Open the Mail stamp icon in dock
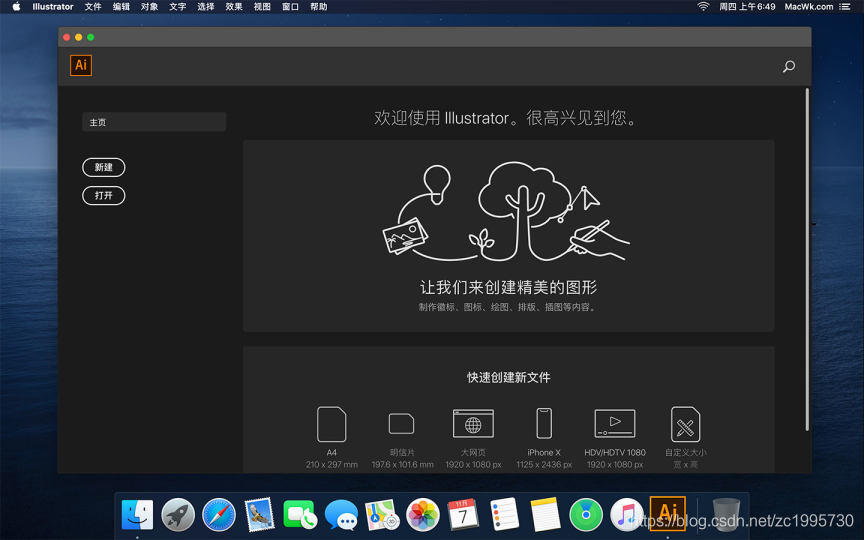The width and height of the screenshot is (864, 540). click(260, 515)
